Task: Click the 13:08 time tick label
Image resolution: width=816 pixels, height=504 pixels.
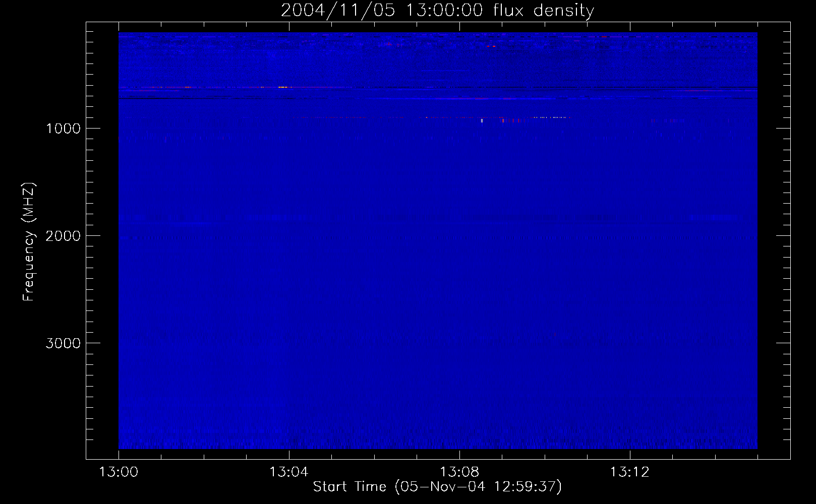Action: [x=459, y=472]
